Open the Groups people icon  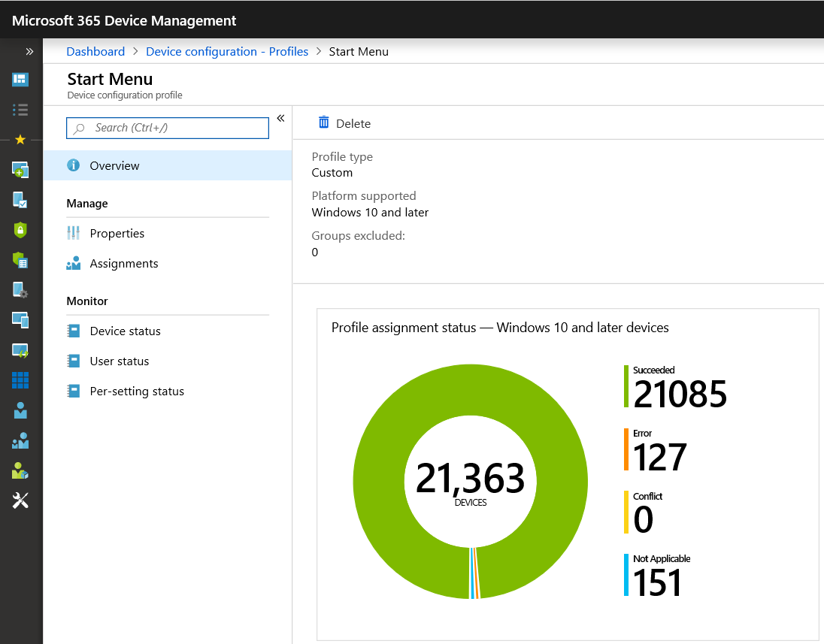click(20, 440)
